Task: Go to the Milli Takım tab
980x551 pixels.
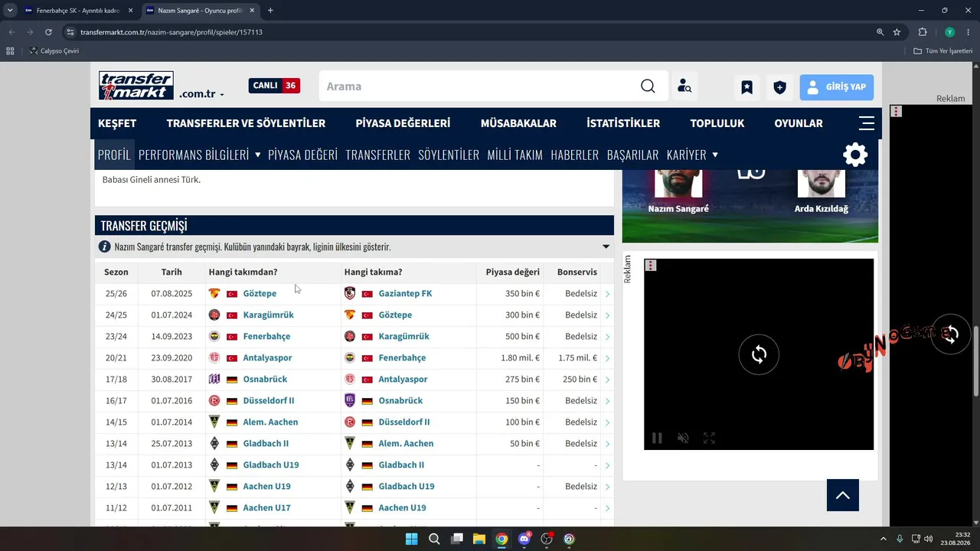Action: click(515, 155)
